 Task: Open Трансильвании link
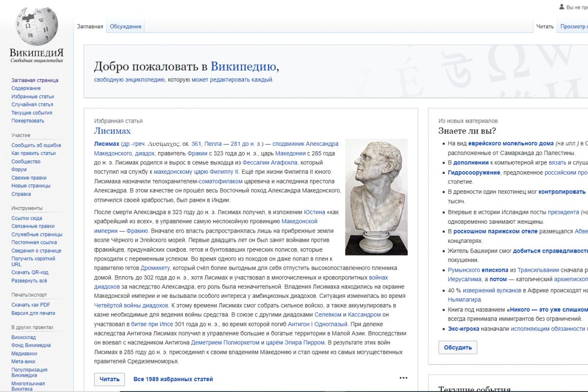pos(539,270)
